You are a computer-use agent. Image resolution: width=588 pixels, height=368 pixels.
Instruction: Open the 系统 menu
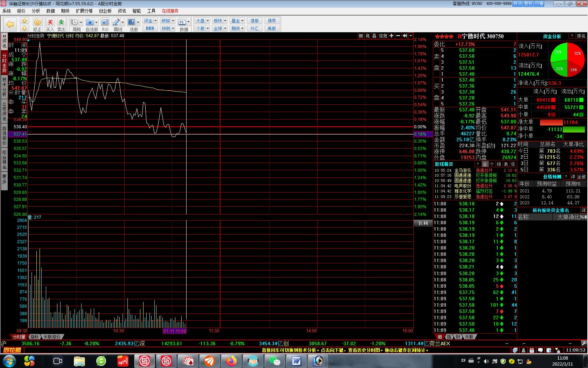(7, 11)
